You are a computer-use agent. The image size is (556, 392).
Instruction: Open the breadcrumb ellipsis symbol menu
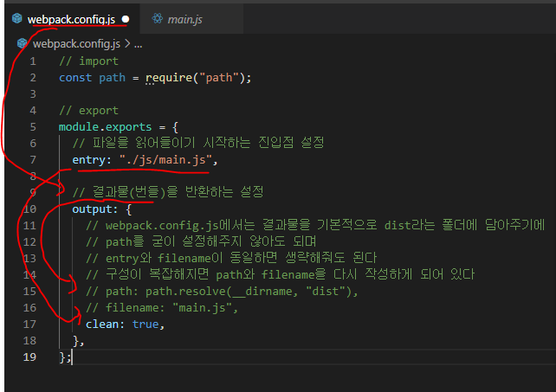coord(139,45)
